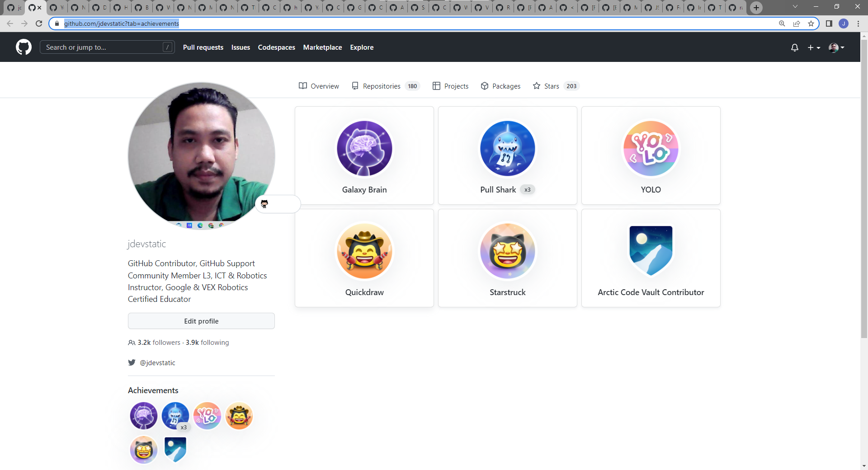Focus the Search or jump to field
This screenshot has width=868, height=470.
(107, 47)
